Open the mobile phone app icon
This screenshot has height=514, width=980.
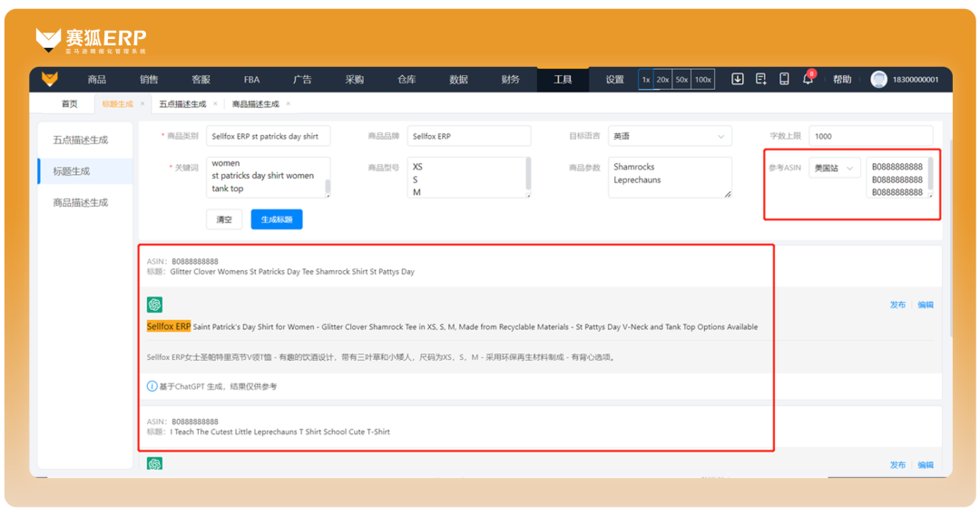784,80
